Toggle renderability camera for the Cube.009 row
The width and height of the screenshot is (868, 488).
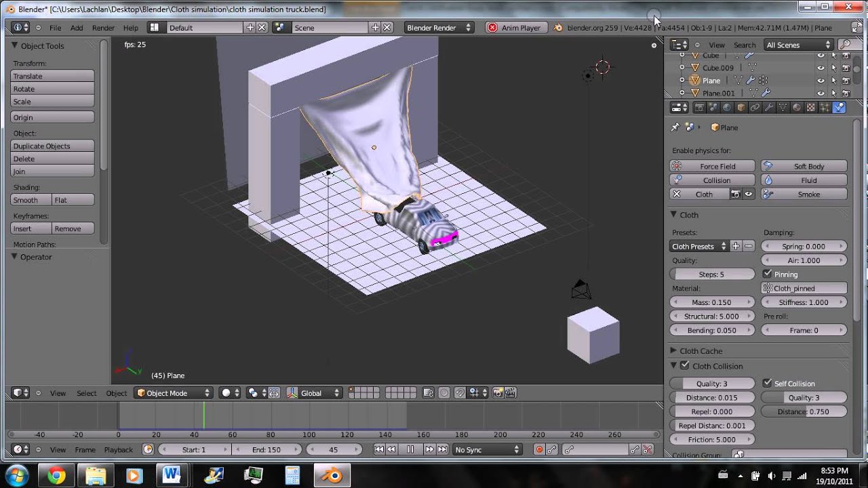pos(846,68)
